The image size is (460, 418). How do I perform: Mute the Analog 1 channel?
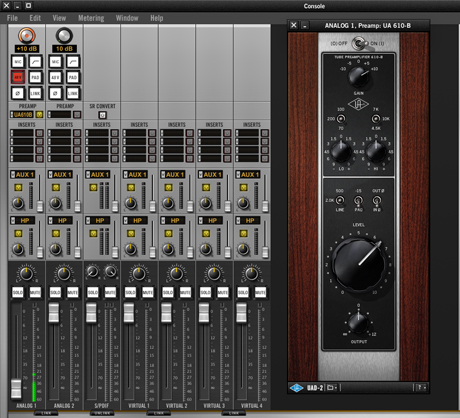(35, 292)
